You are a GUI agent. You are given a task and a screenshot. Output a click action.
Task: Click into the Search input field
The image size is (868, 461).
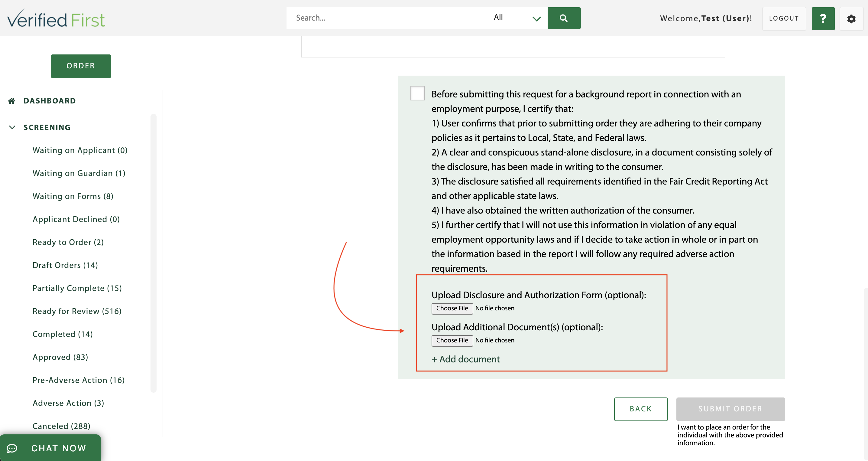pyautogui.click(x=387, y=18)
